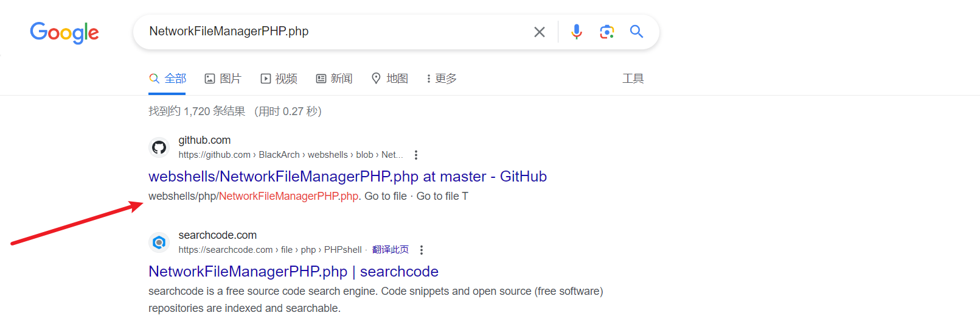Switch to the 视频 (Videos) tab

[279, 79]
